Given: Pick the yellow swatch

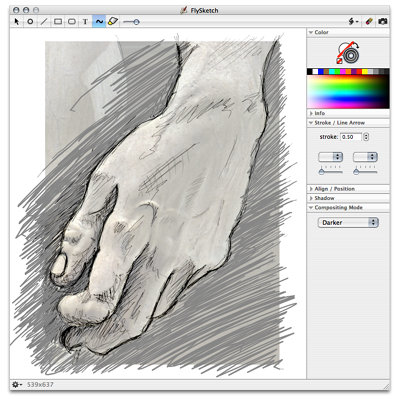Looking at the screenshot, I should (x=365, y=71).
